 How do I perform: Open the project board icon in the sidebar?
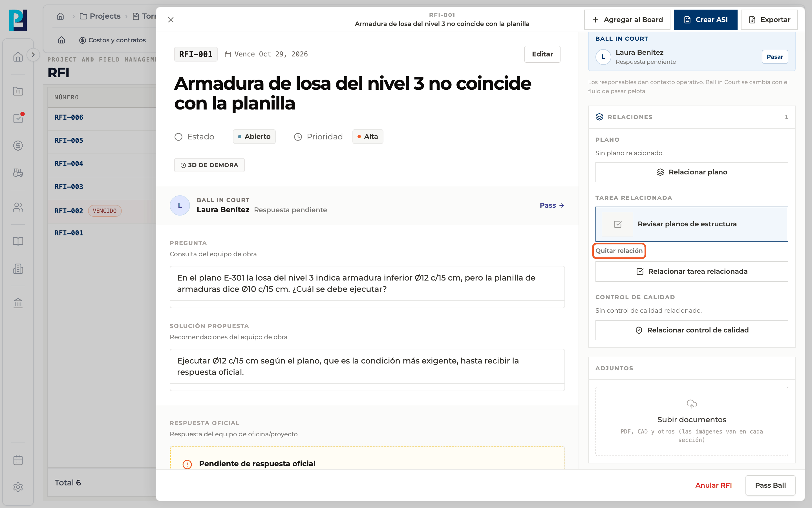point(18,91)
